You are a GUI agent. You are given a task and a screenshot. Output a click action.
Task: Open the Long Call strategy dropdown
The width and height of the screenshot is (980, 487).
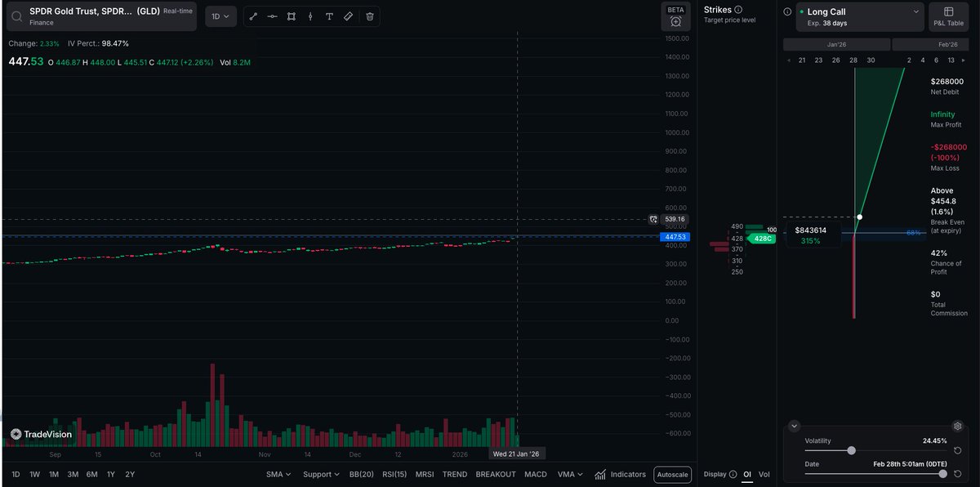pos(860,16)
